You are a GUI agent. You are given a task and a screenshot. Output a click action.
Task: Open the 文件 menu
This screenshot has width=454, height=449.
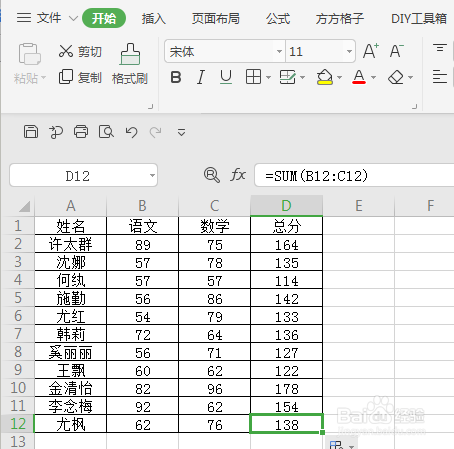(39, 18)
